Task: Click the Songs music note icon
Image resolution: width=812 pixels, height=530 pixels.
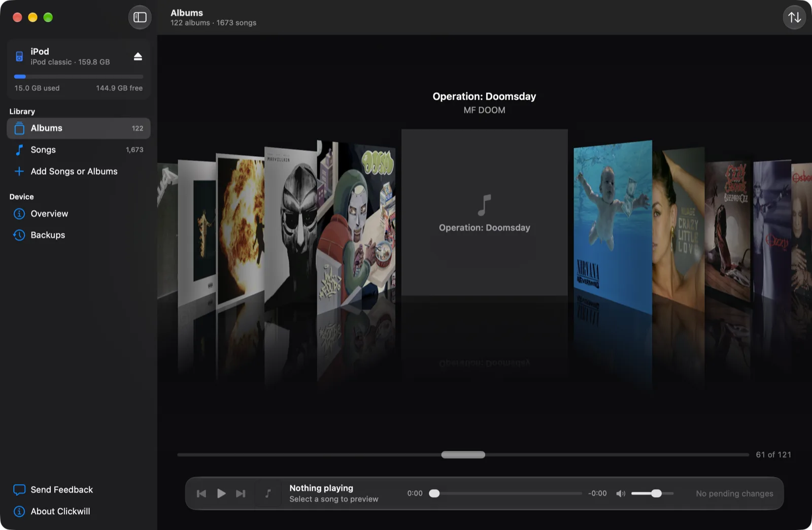Action: (x=19, y=150)
